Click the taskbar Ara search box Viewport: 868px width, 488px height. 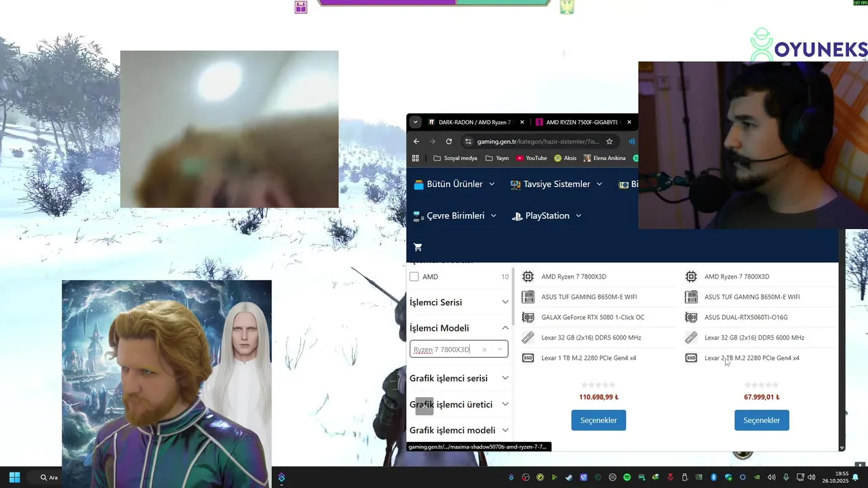(49, 477)
